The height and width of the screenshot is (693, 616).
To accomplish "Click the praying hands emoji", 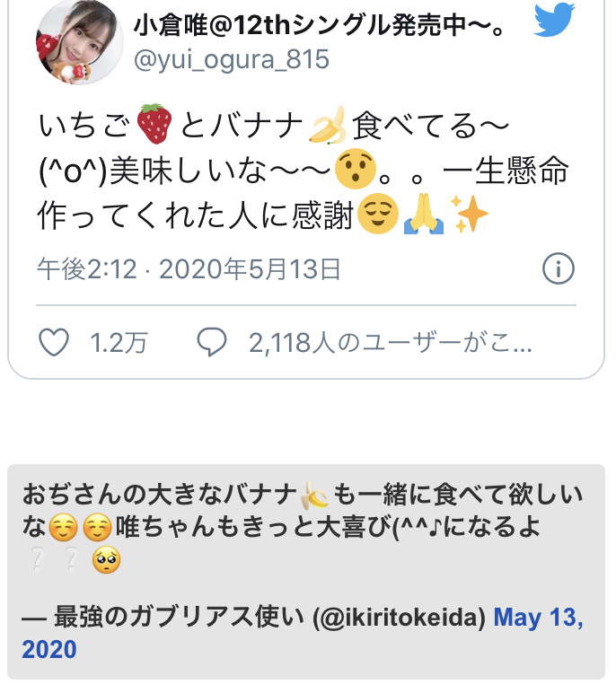I will [x=424, y=214].
